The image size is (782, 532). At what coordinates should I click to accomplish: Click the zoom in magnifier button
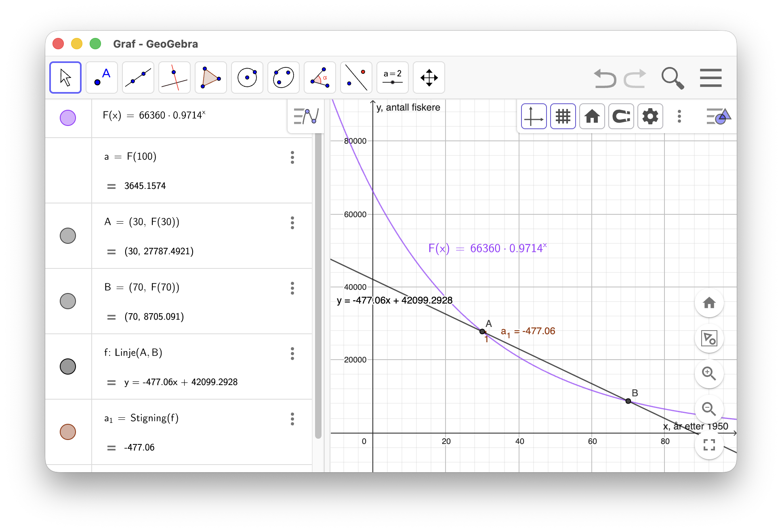[709, 373]
